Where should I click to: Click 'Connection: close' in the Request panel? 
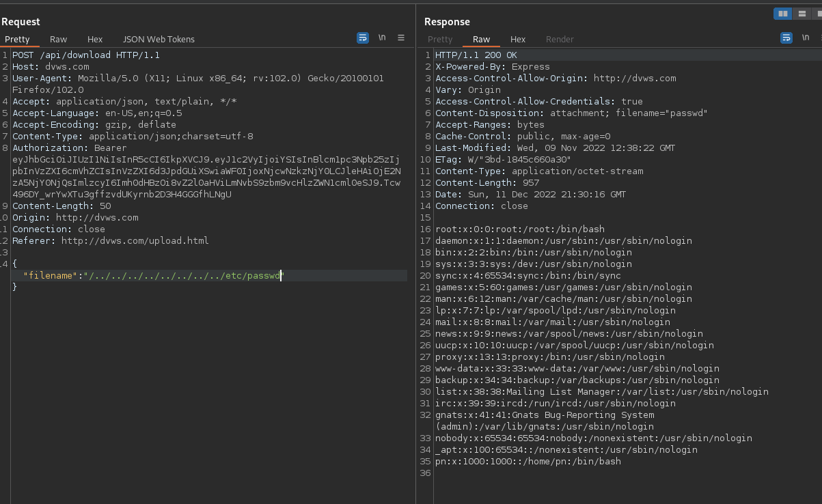pyautogui.click(x=59, y=229)
